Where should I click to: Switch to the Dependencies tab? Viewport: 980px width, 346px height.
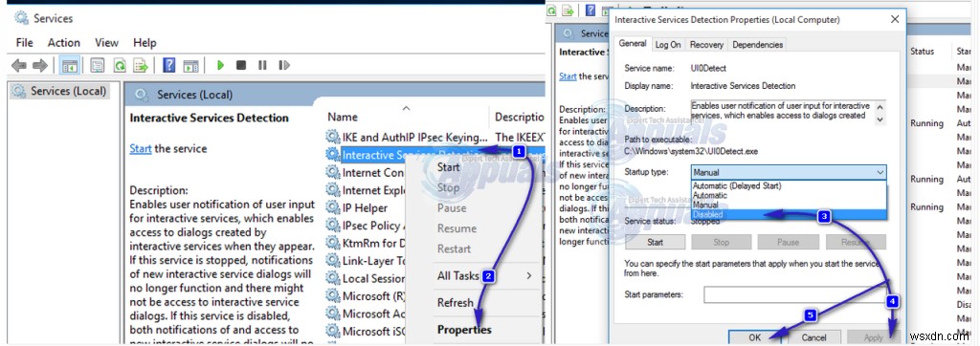pos(758,44)
